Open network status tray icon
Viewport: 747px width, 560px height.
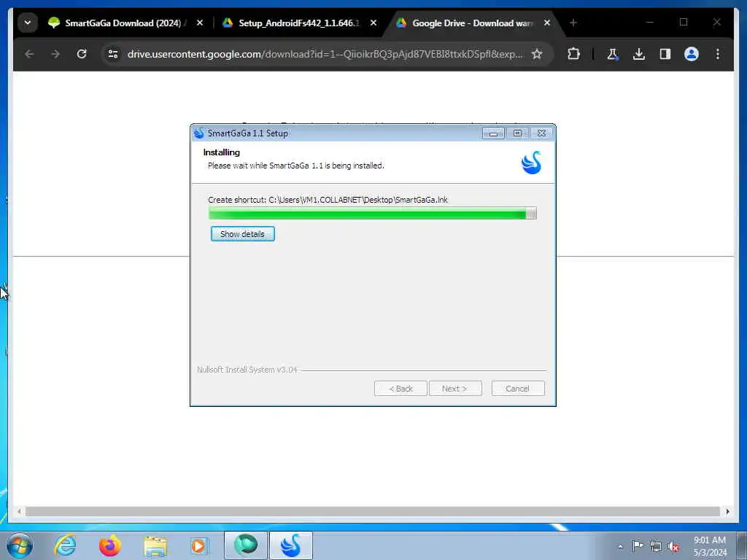tap(656, 546)
